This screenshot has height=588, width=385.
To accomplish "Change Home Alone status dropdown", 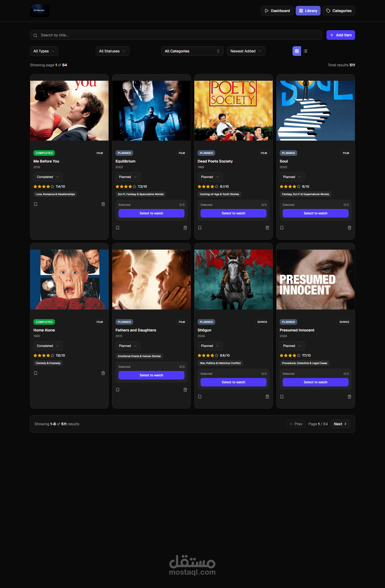I will (48, 346).
